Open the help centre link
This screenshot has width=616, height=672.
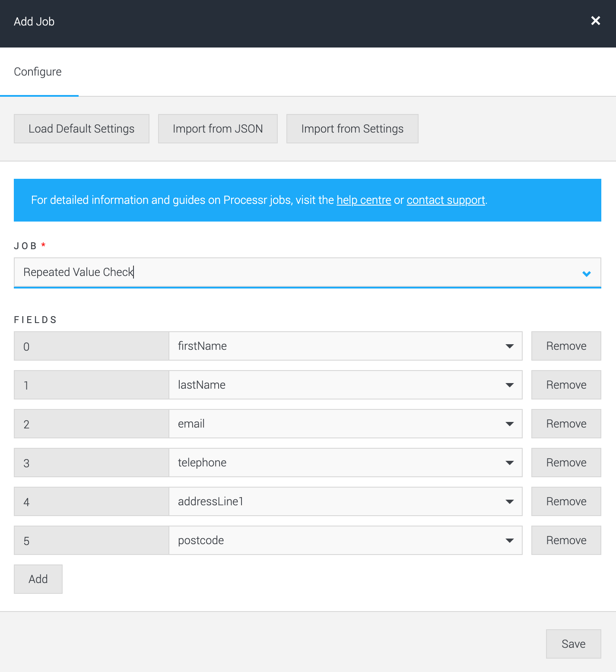point(363,200)
